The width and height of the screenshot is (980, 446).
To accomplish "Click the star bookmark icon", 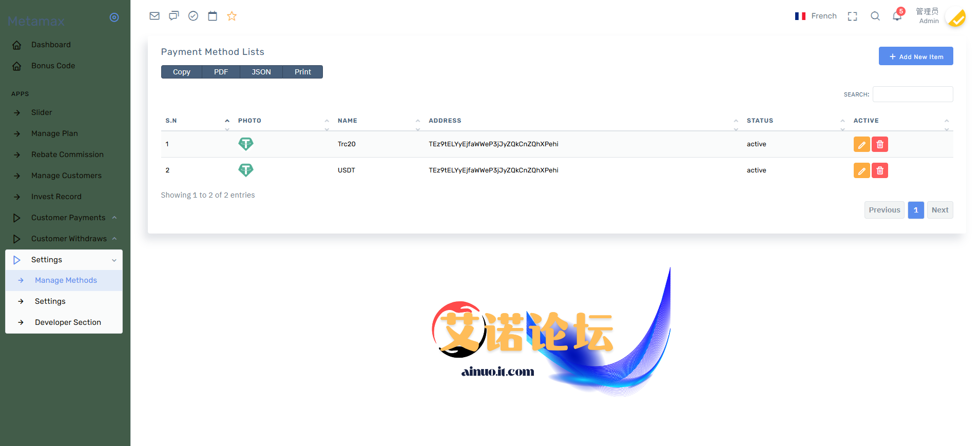I will click(232, 16).
